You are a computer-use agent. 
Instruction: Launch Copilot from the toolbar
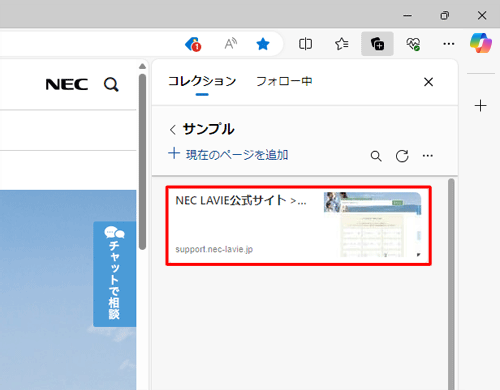(x=481, y=43)
